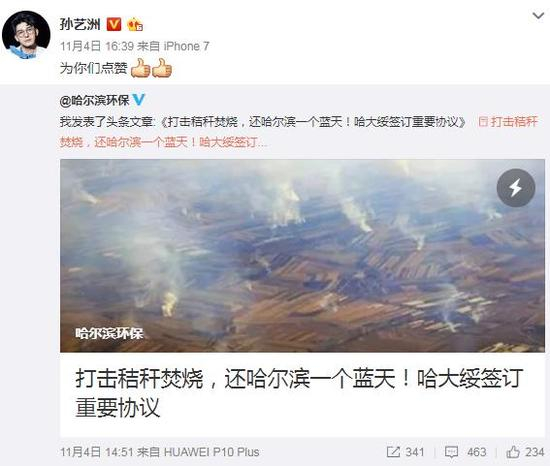Click the blue V badge beside 哈尔滨环保
The image size is (550, 466).
139,100
